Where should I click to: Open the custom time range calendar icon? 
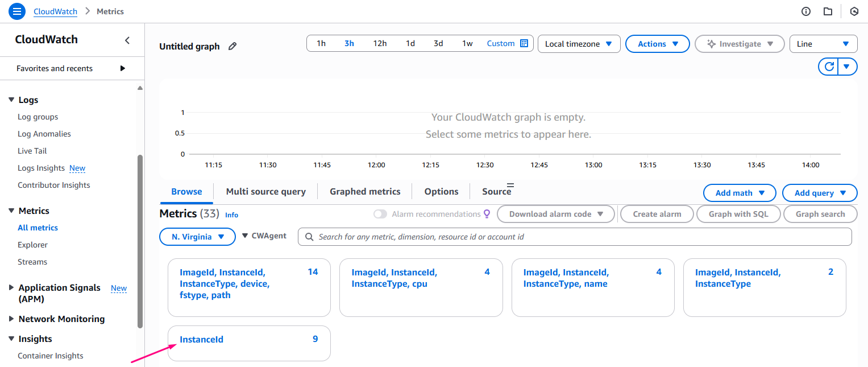[524, 43]
